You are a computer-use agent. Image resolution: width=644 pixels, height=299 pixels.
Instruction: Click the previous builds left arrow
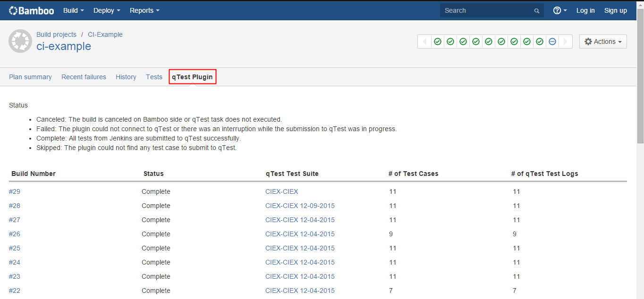point(424,42)
